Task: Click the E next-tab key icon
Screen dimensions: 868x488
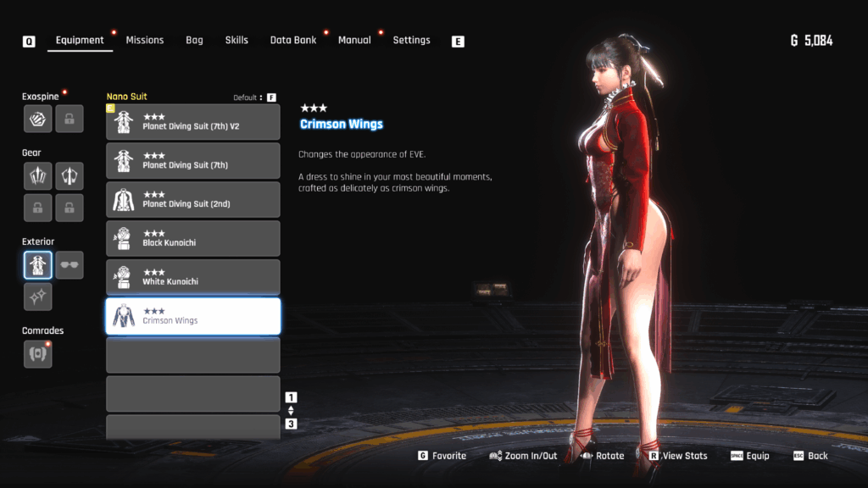Action: [458, 42]
